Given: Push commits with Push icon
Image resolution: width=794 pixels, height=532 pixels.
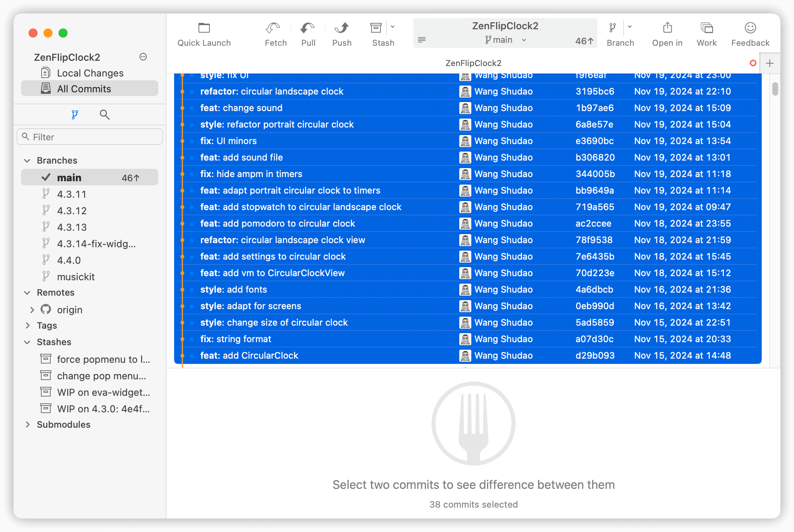Looking at the screenshot, I should coord(341,28).
